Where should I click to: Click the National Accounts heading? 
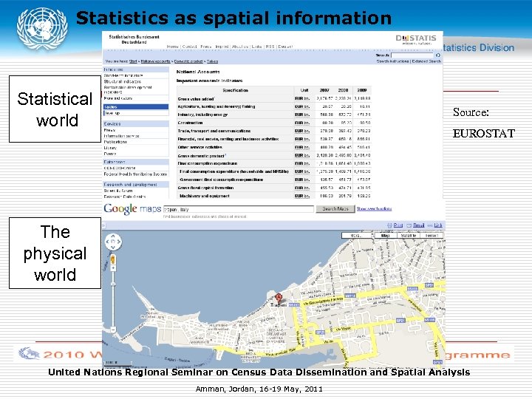[198, 72]
